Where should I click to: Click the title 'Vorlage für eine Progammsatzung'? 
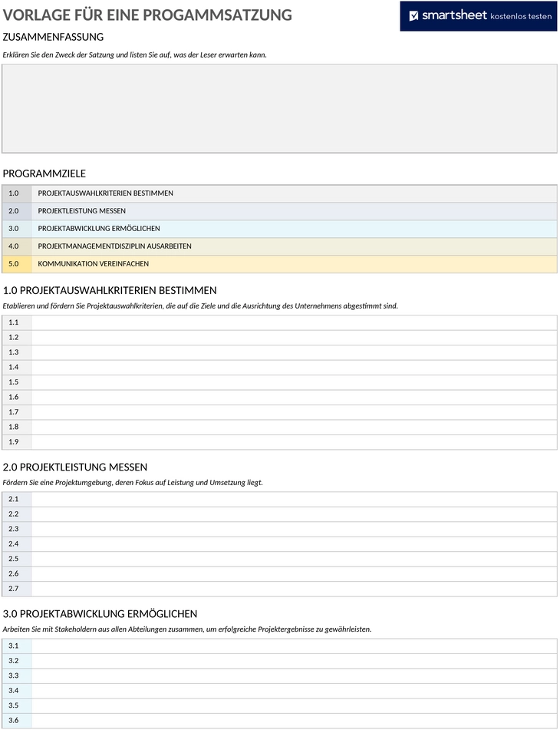pos(147,15)
